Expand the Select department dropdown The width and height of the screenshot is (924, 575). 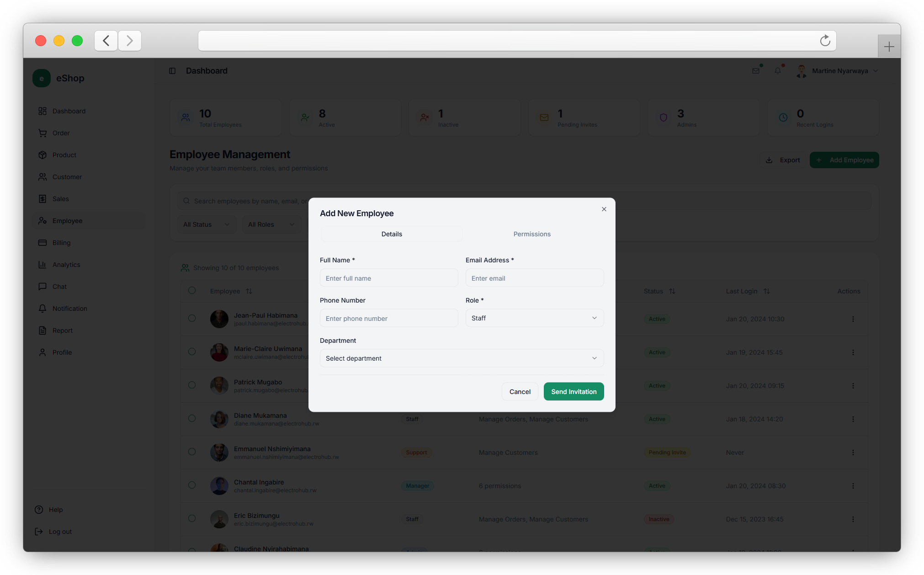(461, 358)
